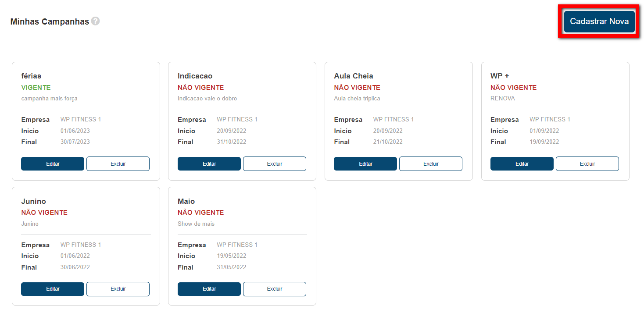
Task: Delete the Junino campaign
Action: (x=118, y=289)
